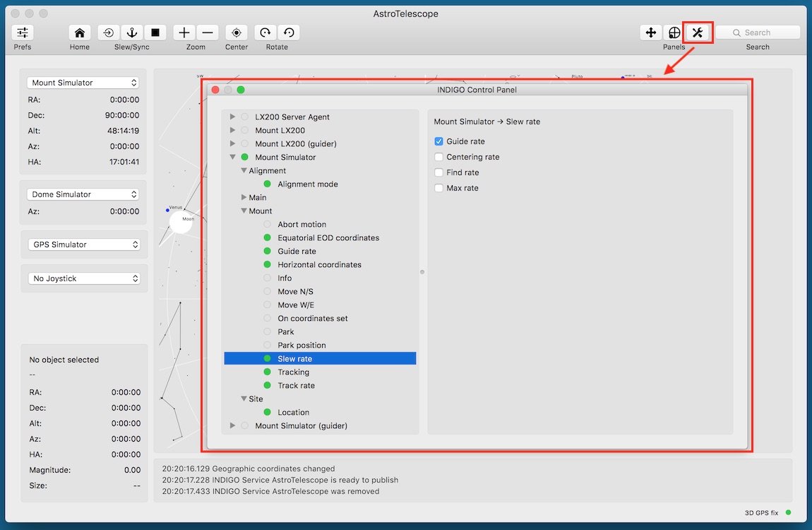Click the split divider handle
This screenshot has width=812, height=530.
pos(422,272)
